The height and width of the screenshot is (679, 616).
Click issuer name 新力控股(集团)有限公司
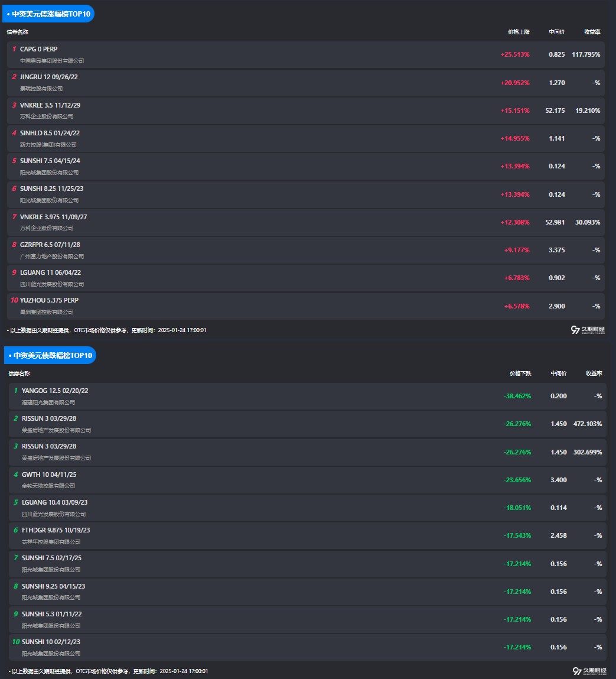(x=48, y=145)
